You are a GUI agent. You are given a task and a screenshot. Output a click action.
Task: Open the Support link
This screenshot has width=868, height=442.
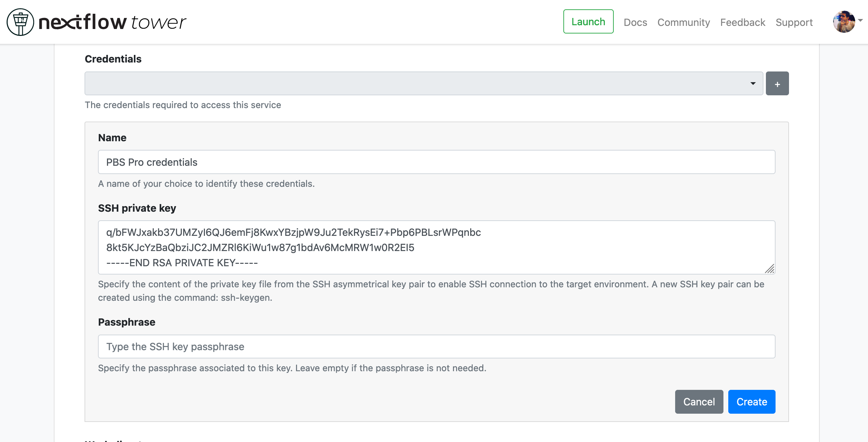tap(794, 22)
